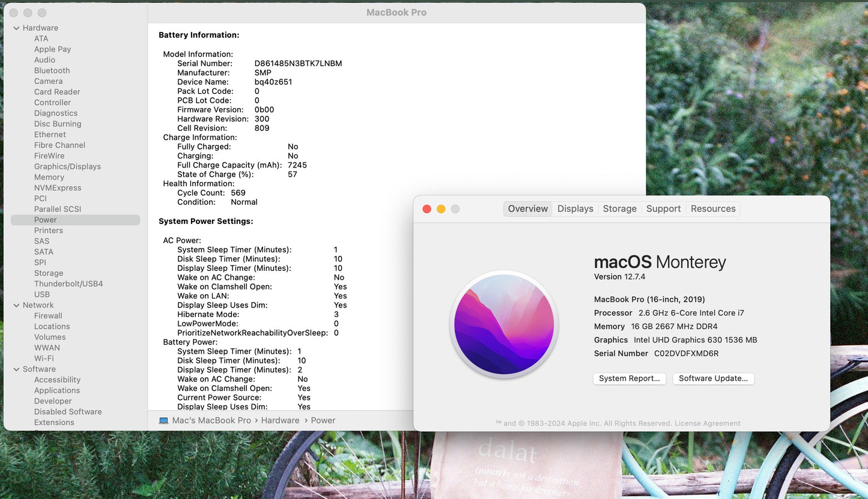Open the License Agreement link

[707, 423]
